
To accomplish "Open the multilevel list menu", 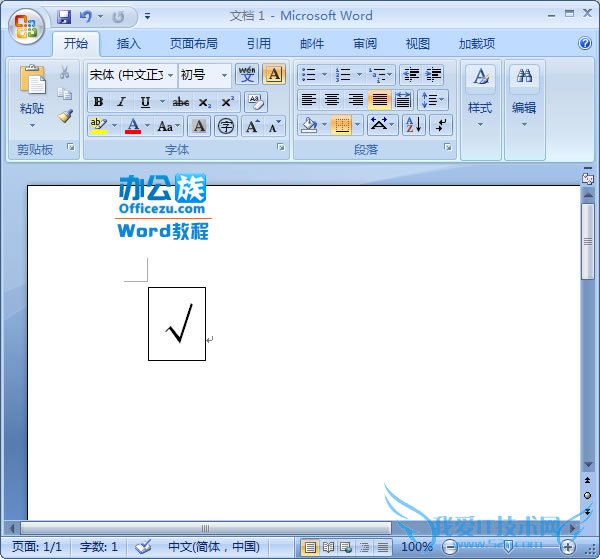I will coord(380,75).
